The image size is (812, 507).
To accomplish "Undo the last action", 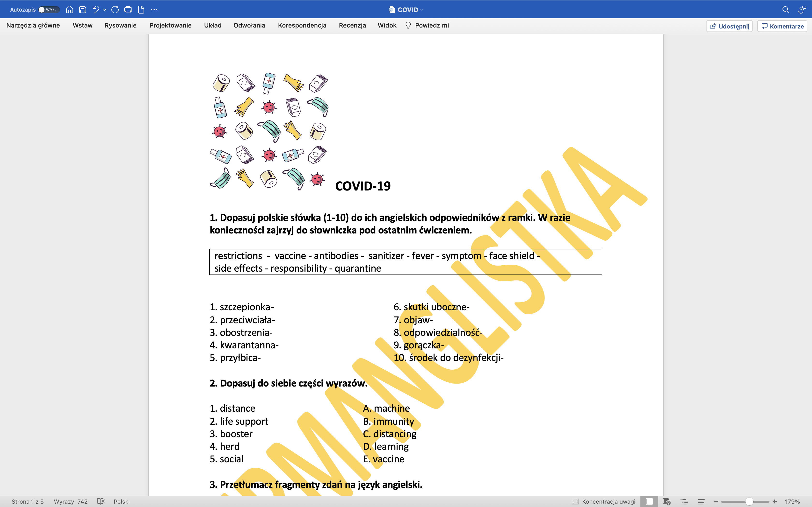I will (96, 10).
